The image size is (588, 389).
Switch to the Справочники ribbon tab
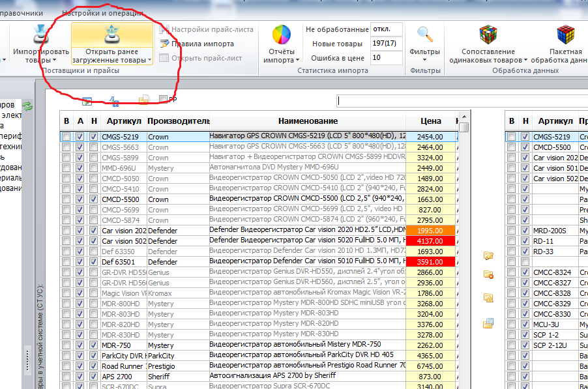pyautogui.click(x=22, y=13)
